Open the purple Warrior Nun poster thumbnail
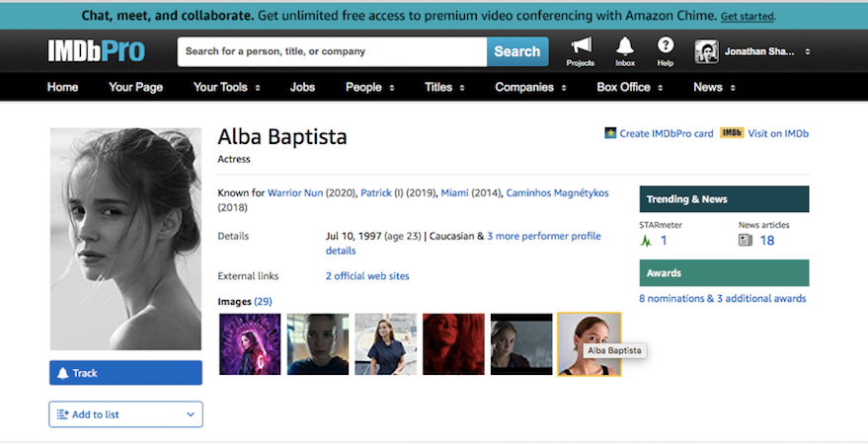The width and height of the screenshot is (868, 444). (250, 344)
